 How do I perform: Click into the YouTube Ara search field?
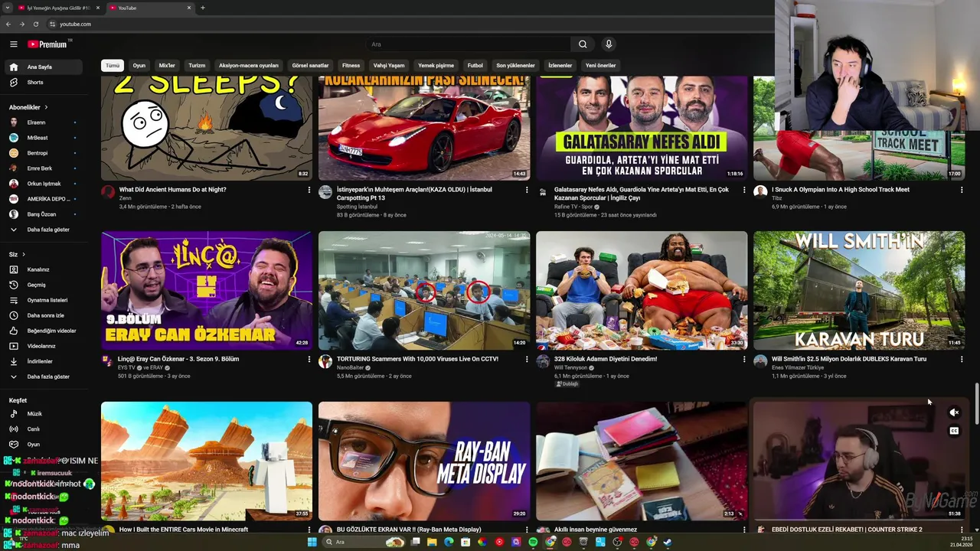(469, 44)
